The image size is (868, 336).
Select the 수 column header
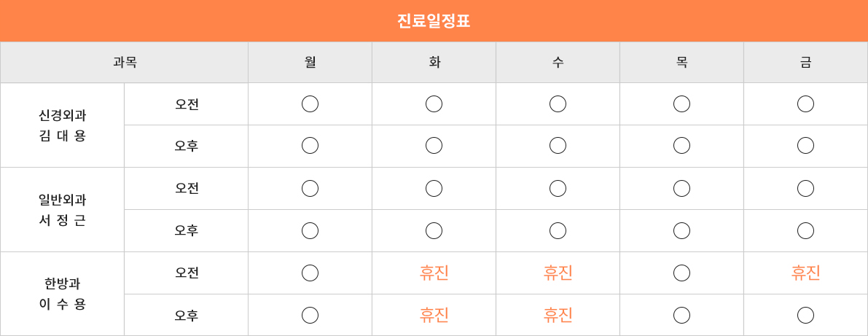click(558, 63)
